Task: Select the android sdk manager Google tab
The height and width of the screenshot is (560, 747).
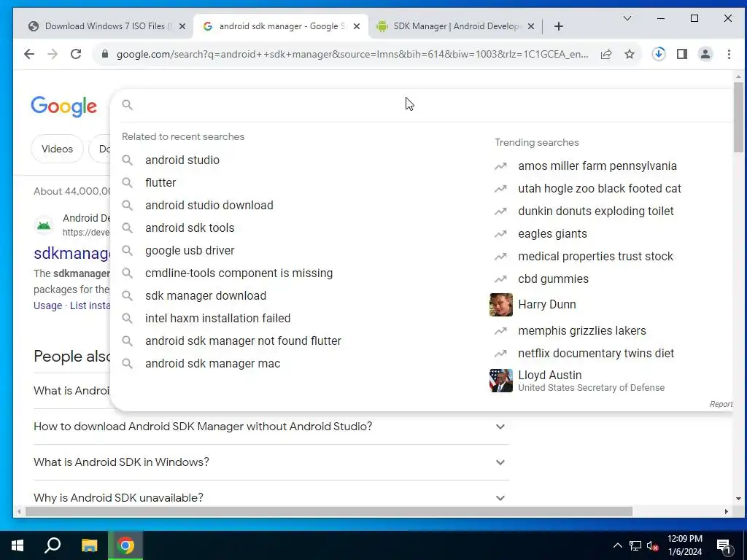Action: [280, 26]
